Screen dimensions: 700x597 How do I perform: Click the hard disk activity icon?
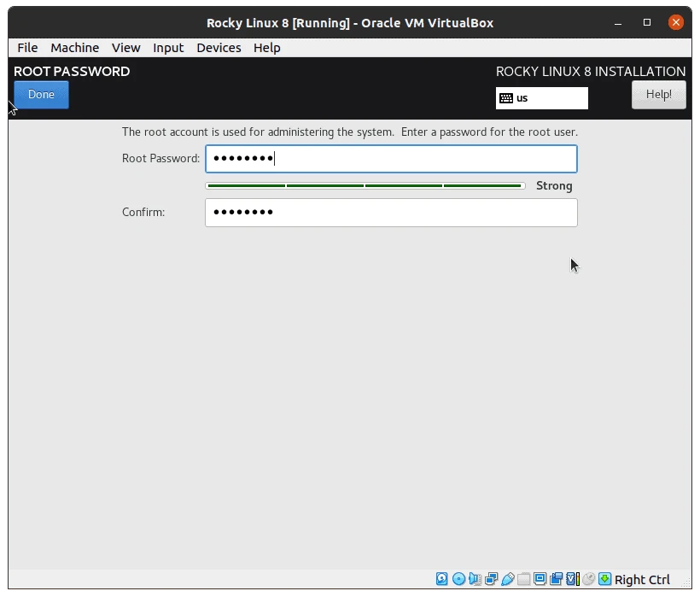[441, 579]
